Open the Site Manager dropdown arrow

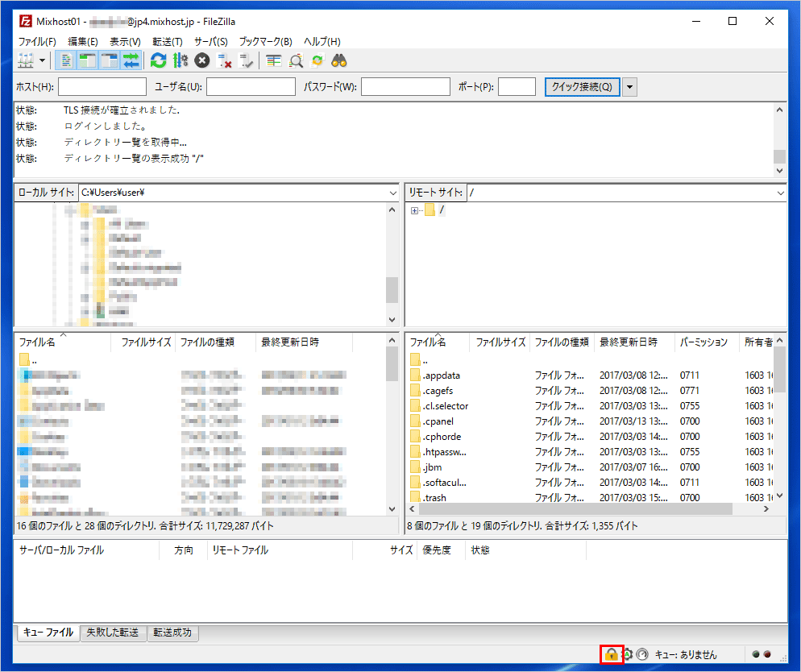tap(43, 60)
